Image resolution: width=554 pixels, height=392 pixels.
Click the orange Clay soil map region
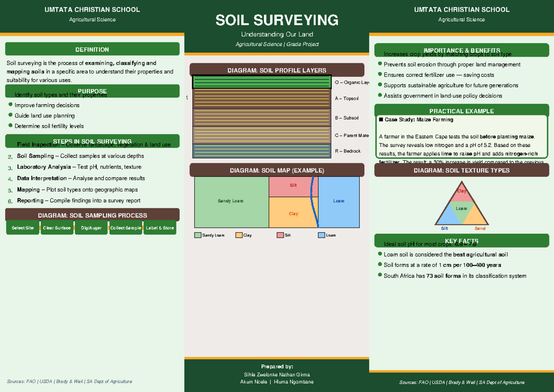pyautogui.click(x=293, y=212)
